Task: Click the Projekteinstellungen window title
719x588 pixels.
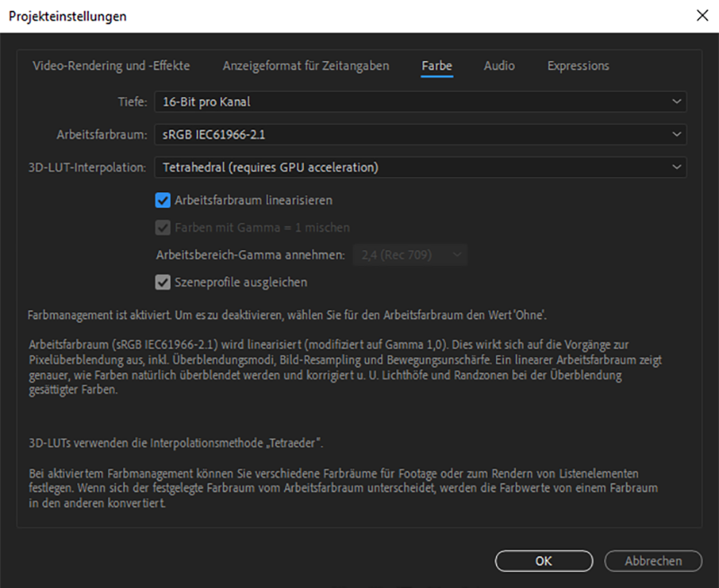Action: (x=67, y=16)
